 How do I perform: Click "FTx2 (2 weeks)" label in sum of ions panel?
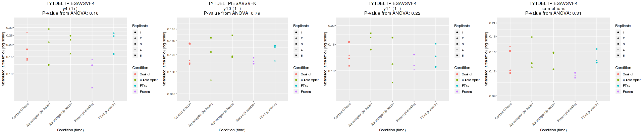pyautogui.click(x=590, y=111)
